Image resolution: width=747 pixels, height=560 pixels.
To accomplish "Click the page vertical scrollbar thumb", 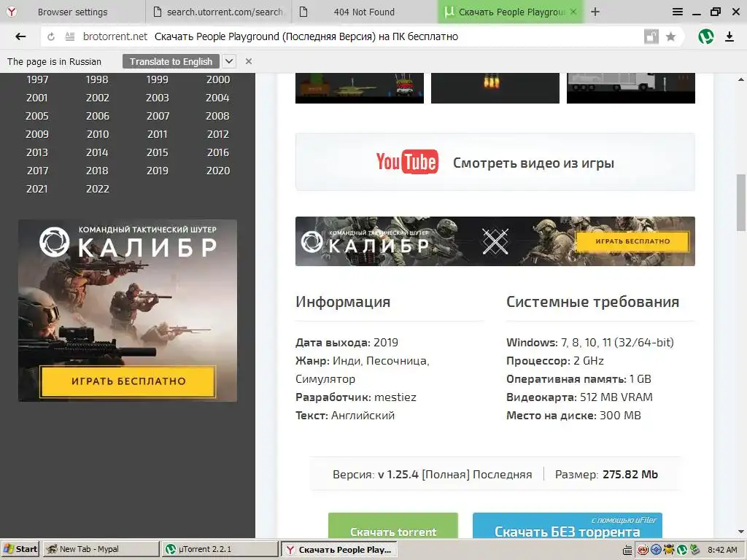I will point(741,203).
